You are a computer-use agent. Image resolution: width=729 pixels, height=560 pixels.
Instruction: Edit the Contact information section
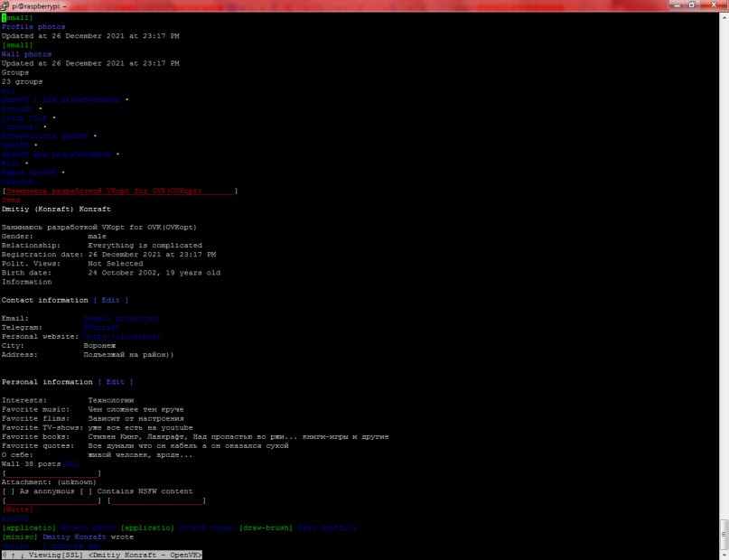tap(110, 300)
